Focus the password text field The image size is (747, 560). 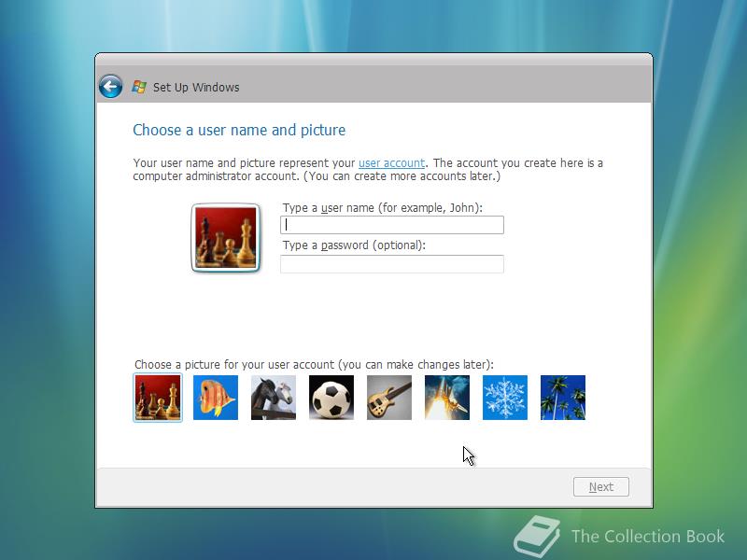click(392, 264)
